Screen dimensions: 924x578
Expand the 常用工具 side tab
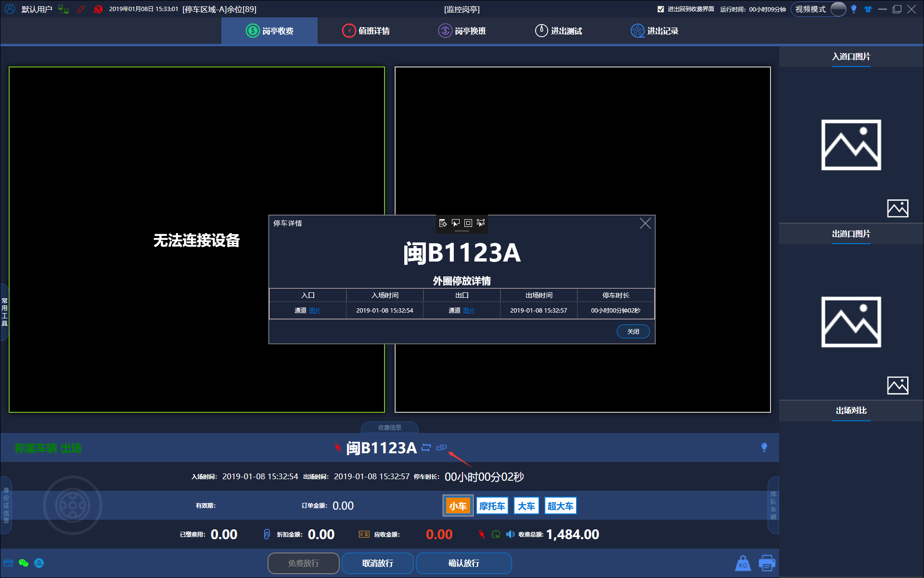[x=4, y=312]
